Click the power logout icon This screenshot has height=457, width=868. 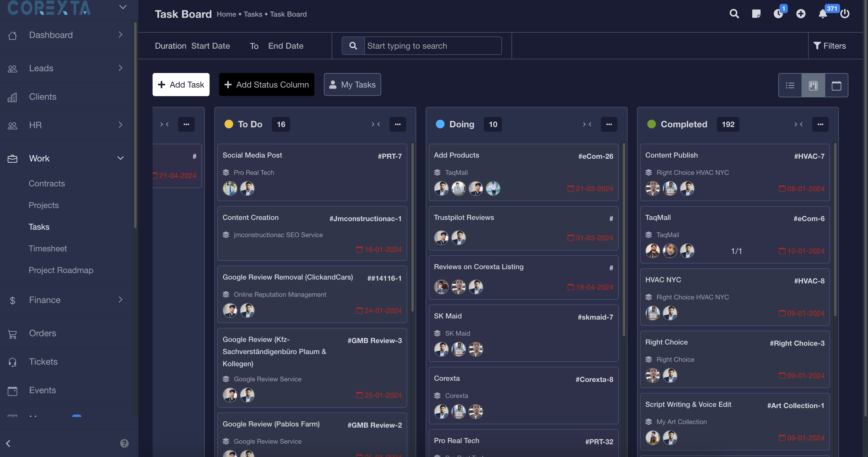point(845,14)
